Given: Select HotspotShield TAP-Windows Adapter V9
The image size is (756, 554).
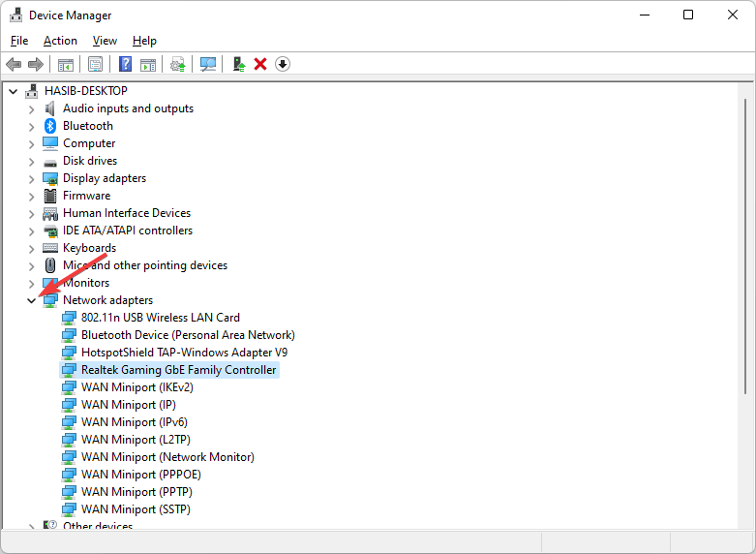Looking at the screenshot, I should (x=184, y=353).
